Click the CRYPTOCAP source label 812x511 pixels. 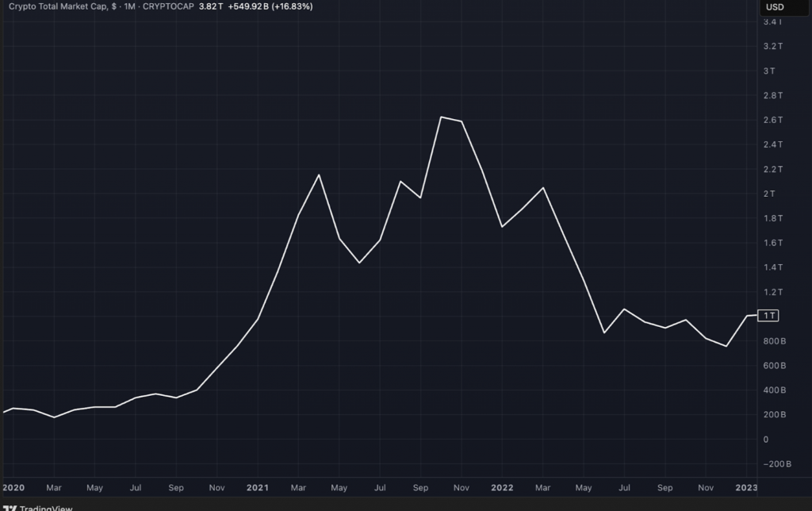click(168, 6)
